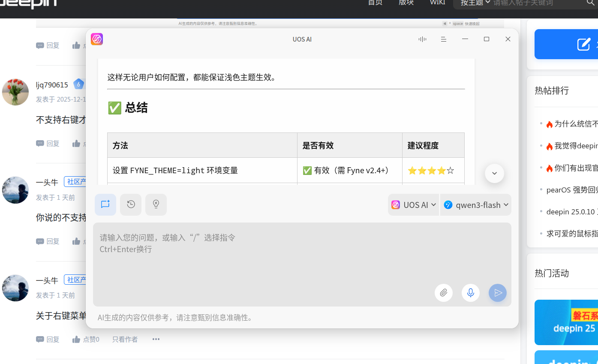
Task: Open the qwen3-flash model dropdown
Action: pyautogui.click(x=476, y=205)
